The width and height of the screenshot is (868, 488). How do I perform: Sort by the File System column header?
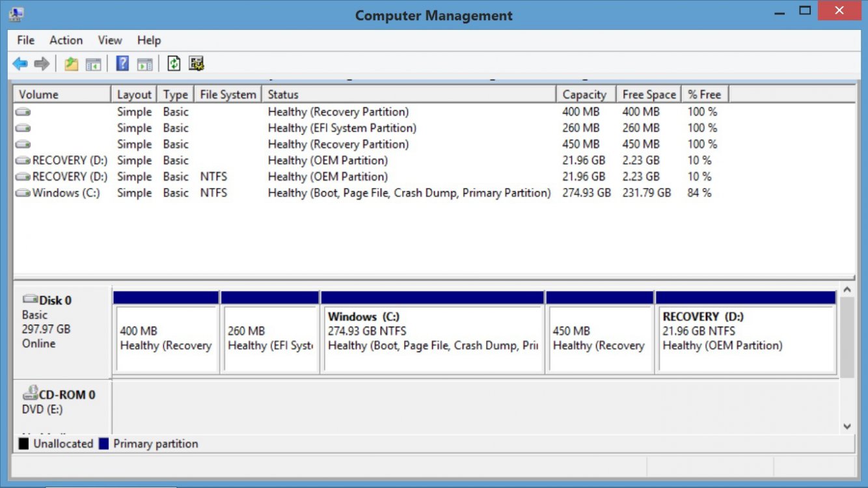(x=228, y=94)
